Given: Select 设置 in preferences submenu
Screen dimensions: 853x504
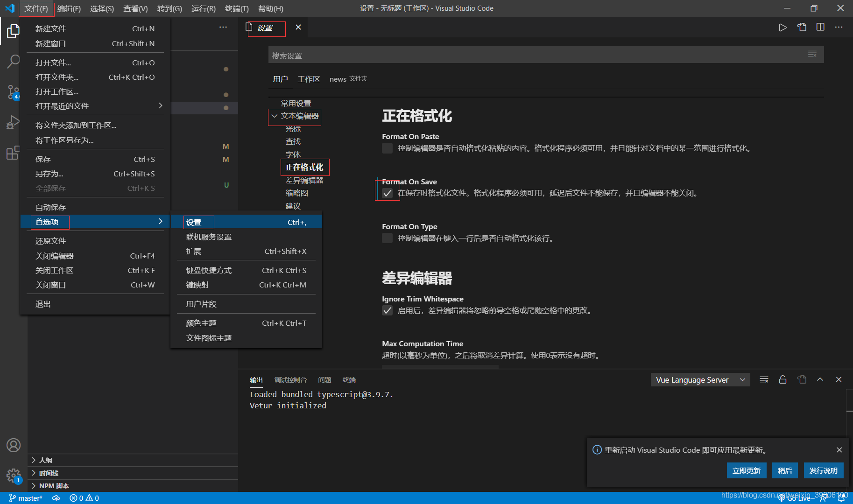Looking at the screenshot, I should 247,223.
